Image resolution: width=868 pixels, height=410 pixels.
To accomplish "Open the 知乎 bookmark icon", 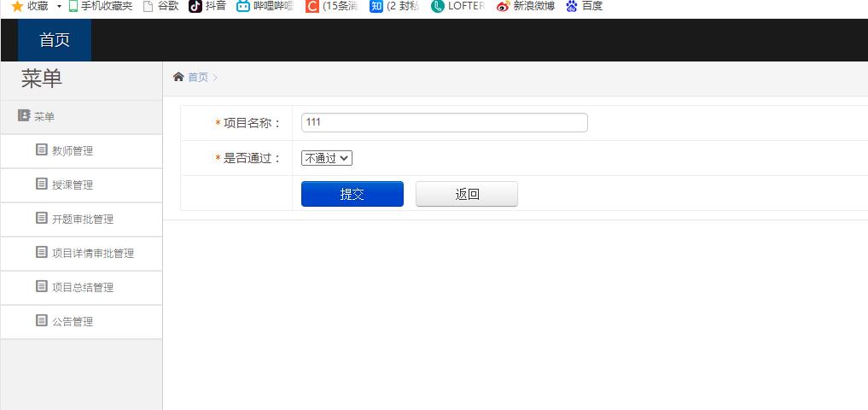I will 376,7.
